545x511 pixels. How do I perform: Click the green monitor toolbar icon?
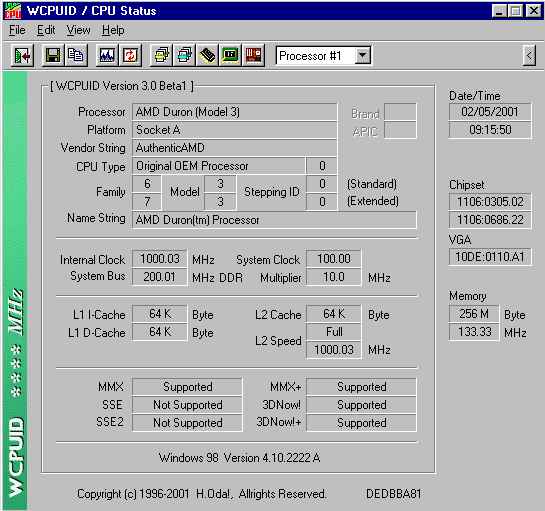230,55
